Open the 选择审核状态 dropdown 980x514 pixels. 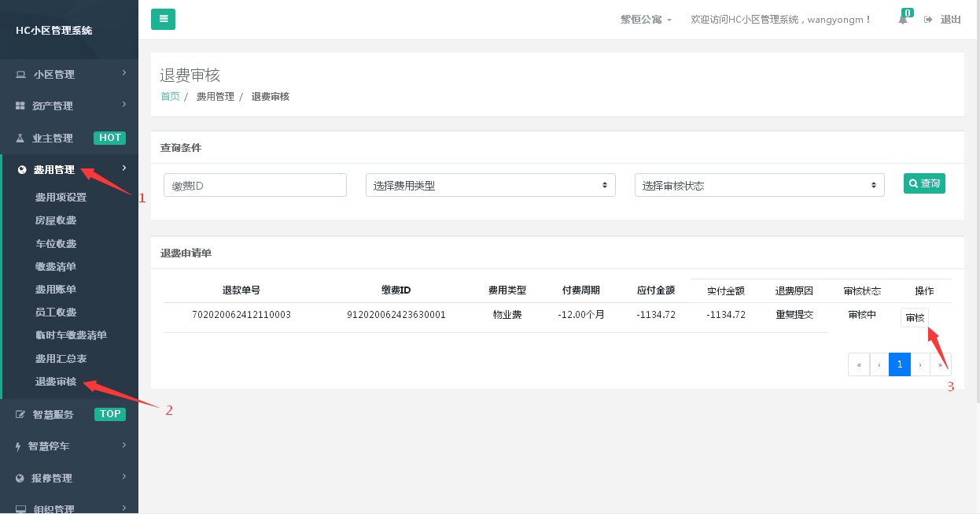(760, 185)
